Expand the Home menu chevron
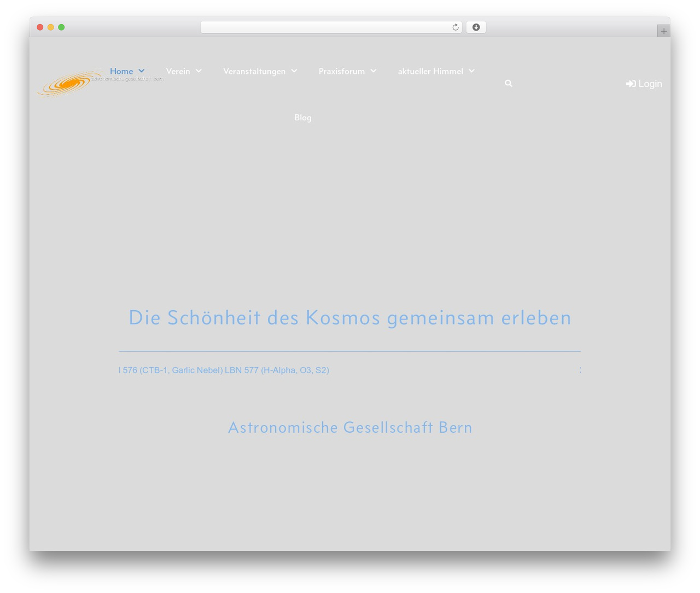This screenshot has width=700, height=593. pos(142,71)
